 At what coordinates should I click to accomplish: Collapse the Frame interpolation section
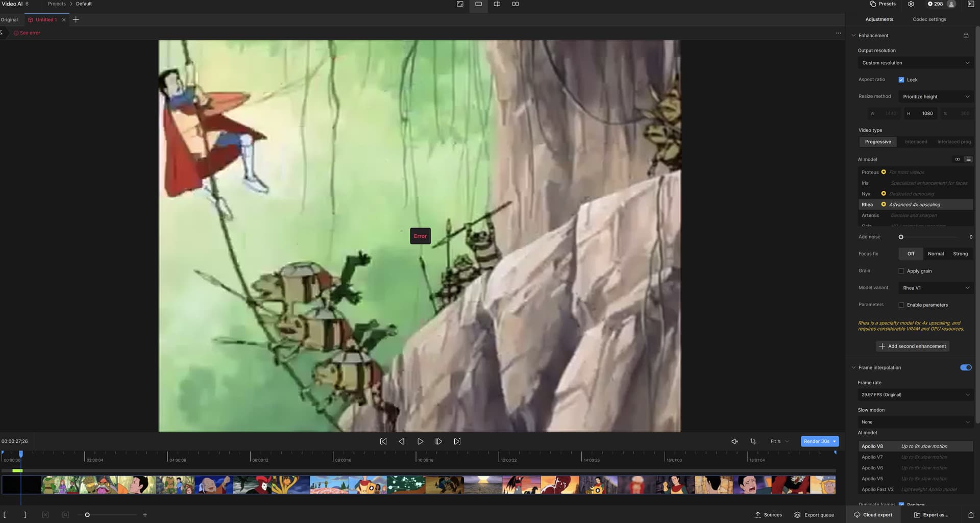[x=853, y=368]
